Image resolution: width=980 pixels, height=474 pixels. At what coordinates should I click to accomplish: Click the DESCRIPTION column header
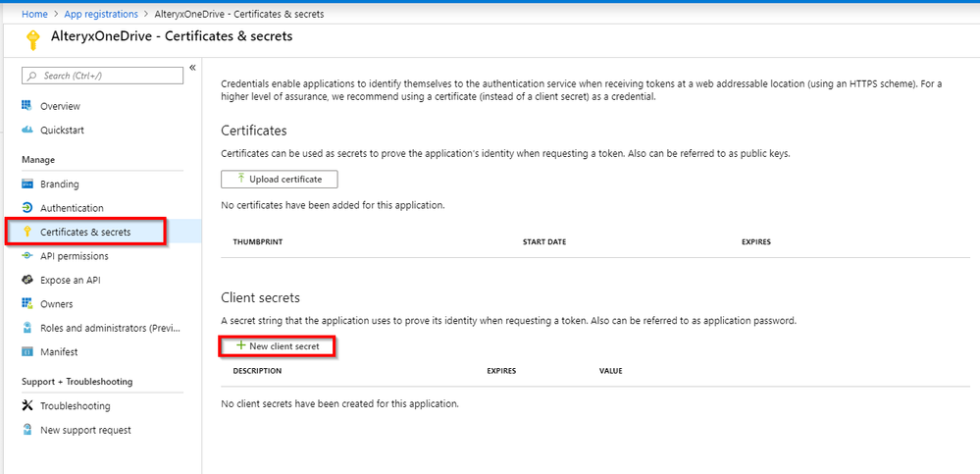[x=257, y=371]
